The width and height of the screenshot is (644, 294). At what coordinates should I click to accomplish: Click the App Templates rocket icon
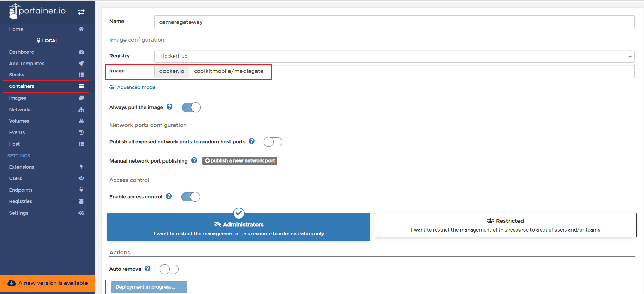pos(81,63)
